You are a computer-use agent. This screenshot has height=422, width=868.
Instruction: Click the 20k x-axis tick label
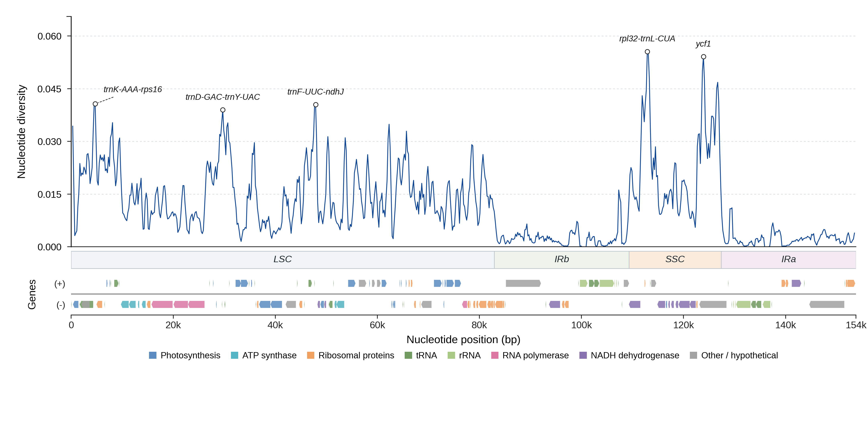click(173, 325)
